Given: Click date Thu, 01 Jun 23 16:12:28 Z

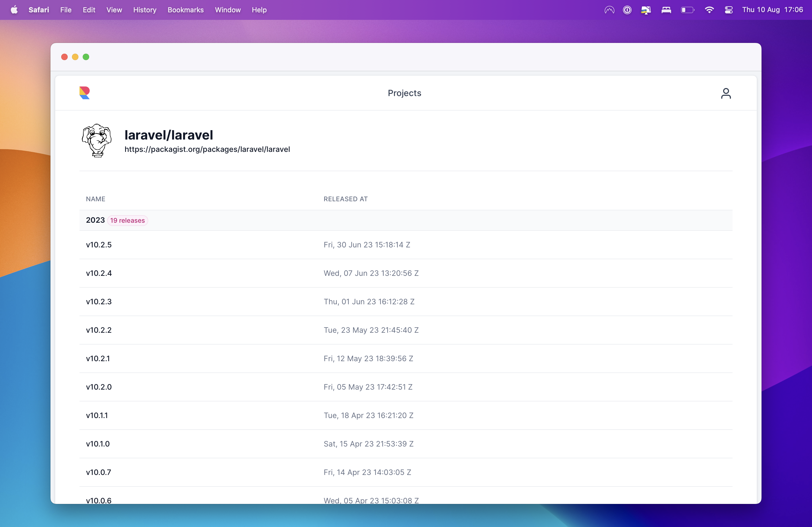Looking at the screenshot, I should [369, 302].
